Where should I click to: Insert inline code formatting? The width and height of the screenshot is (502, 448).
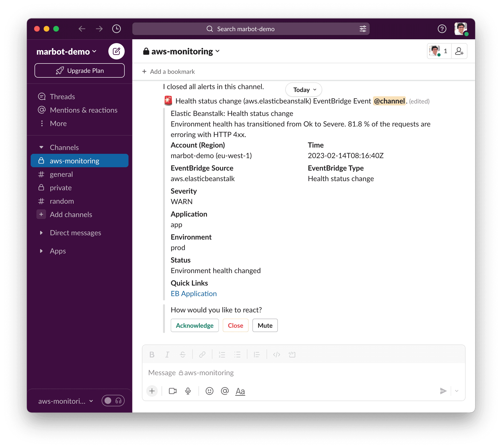click(277, 355)
